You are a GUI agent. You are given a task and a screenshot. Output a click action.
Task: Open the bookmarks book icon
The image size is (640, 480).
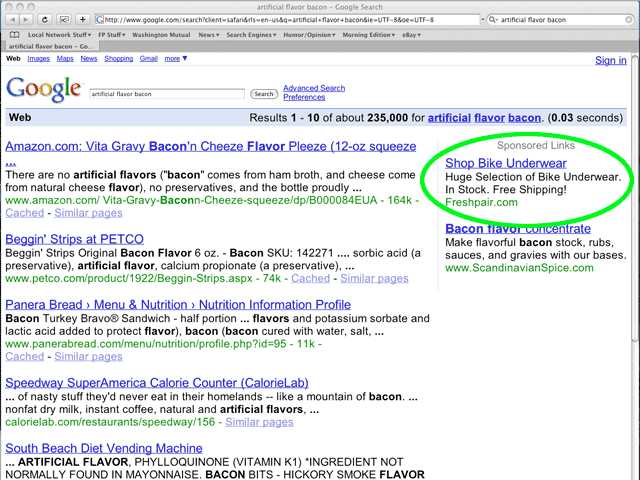point(15,35)
